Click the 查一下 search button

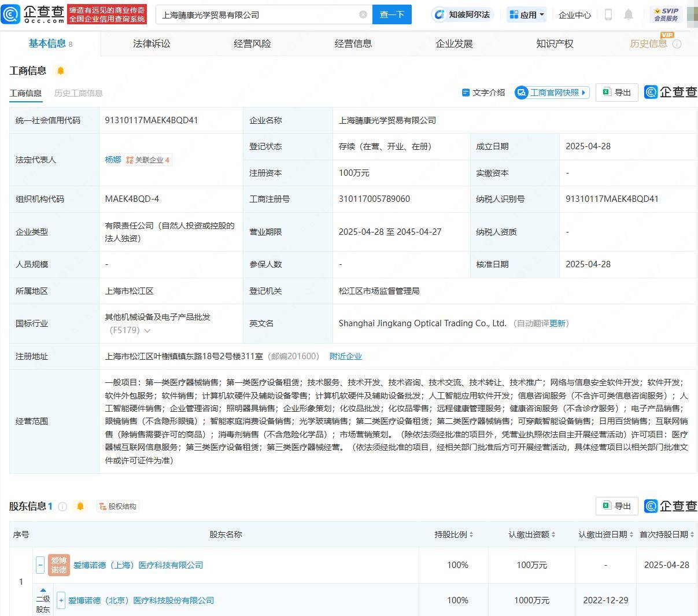pyautogui.click(x=392, y=14)
